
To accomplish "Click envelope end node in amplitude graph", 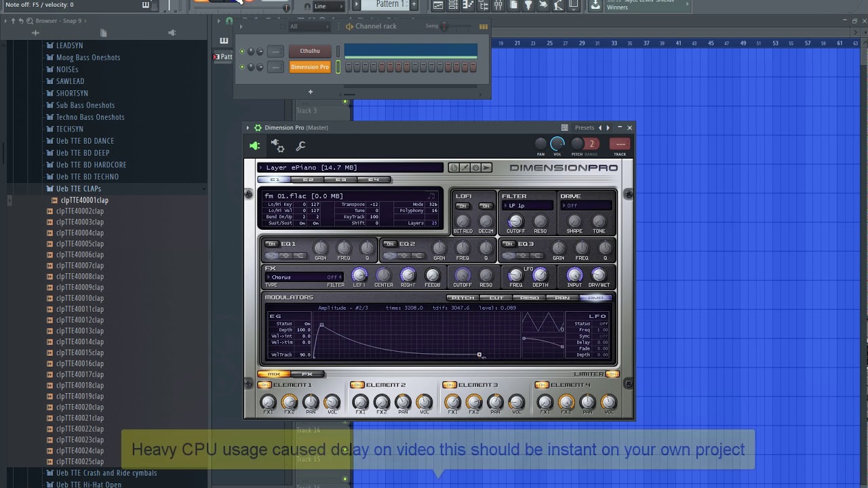I will 479,354.
